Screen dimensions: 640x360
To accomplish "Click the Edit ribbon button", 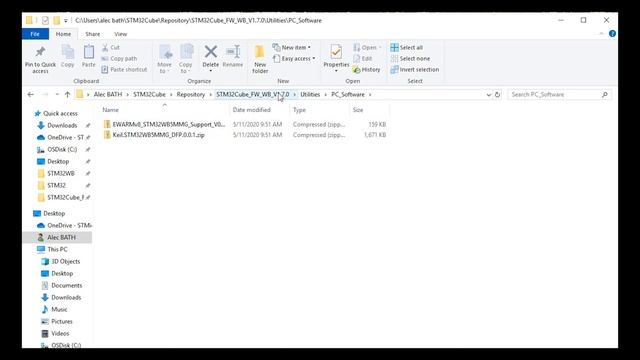I will 363,59.
